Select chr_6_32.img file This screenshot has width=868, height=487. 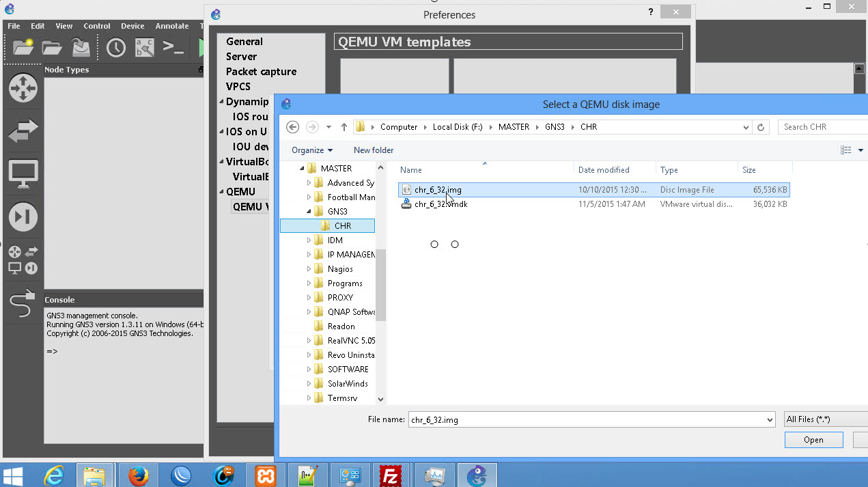(593, 190)
